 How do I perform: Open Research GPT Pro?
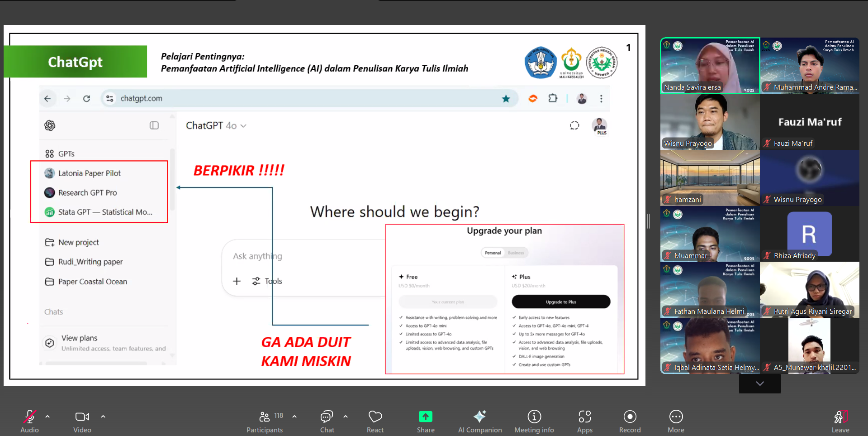coord(81,192)
